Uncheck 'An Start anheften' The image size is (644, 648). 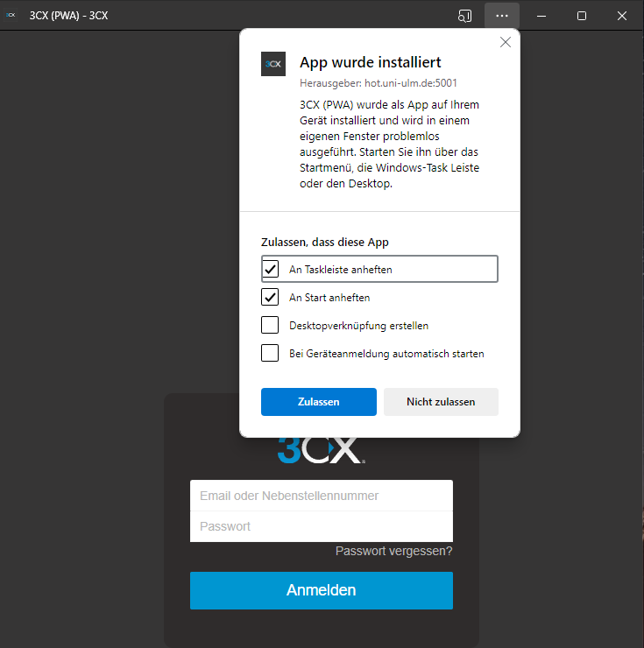point(270,297)
